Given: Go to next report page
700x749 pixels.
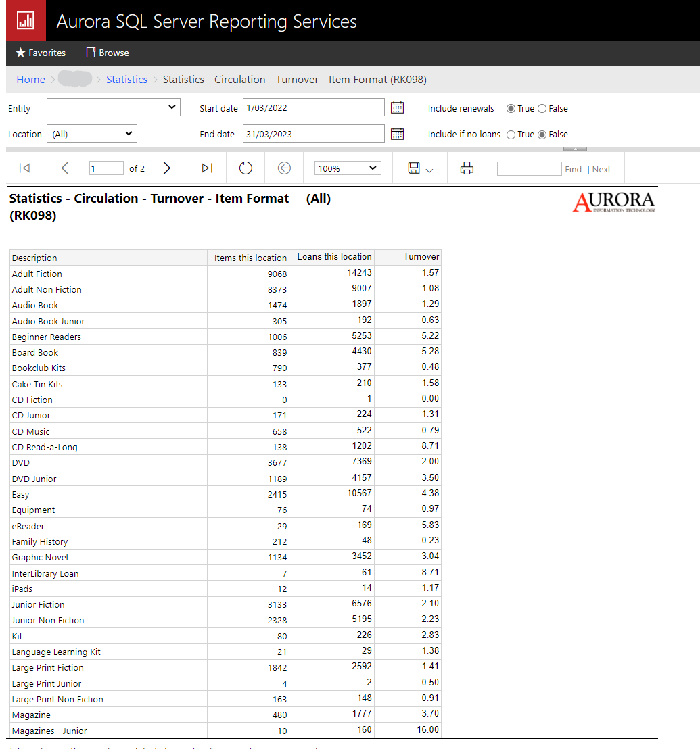Looking at the screenshot, I should coord(167,168).
